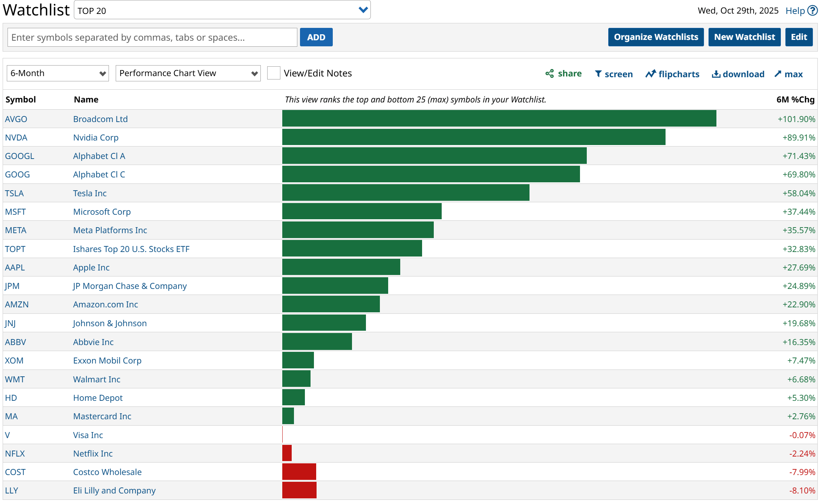Open the Tesla Inc name link

(x=90, y=193)
